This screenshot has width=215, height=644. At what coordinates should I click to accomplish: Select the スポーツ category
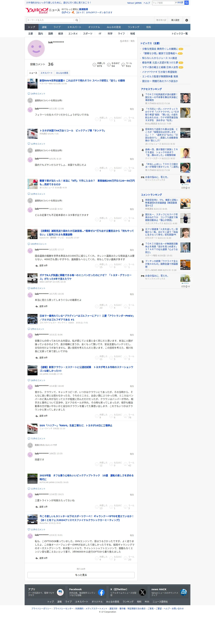(x=88, y=34)
